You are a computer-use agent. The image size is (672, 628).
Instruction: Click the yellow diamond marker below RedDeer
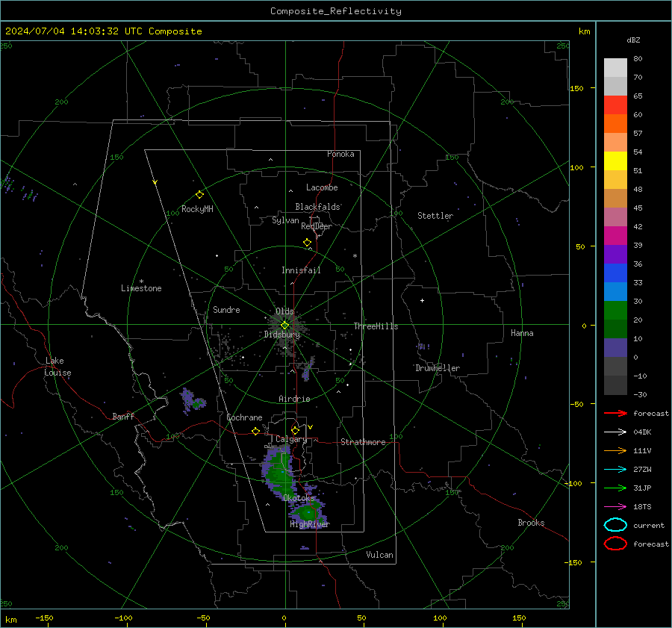(307, 243)
